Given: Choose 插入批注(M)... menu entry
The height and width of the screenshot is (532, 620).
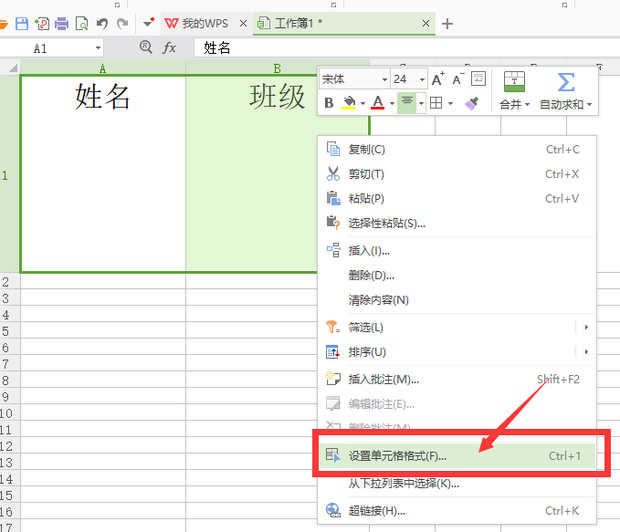Looking at the screenshot, I should [457, 380].
